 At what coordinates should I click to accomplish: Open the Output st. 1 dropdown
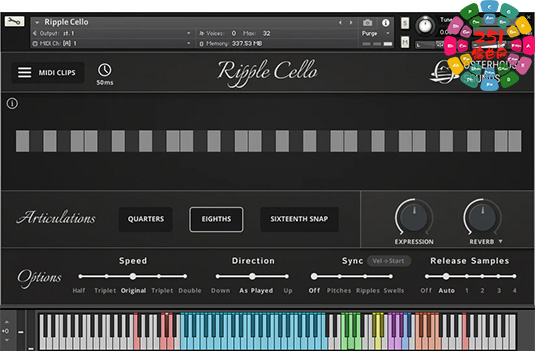click(x=112, y=33)
